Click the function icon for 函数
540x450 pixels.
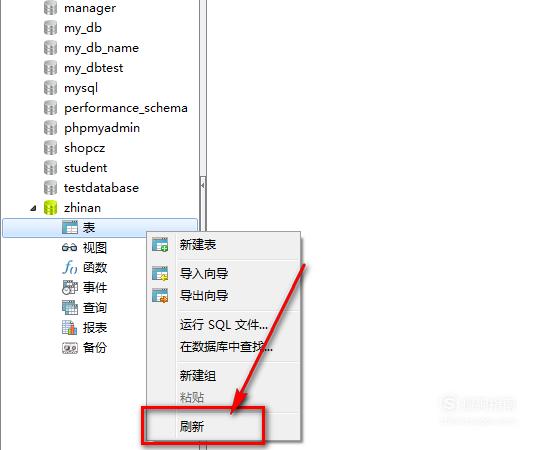click(x=70, y=268)
